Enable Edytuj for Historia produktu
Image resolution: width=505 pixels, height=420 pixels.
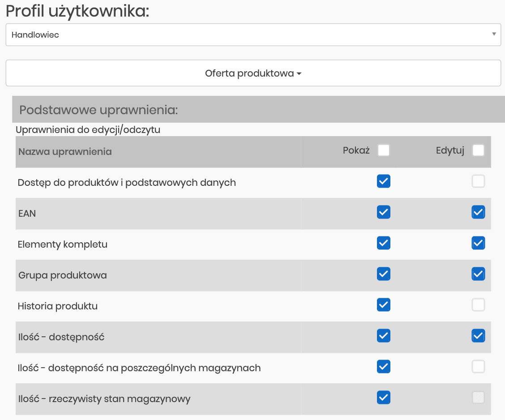[x=478, y=305]
